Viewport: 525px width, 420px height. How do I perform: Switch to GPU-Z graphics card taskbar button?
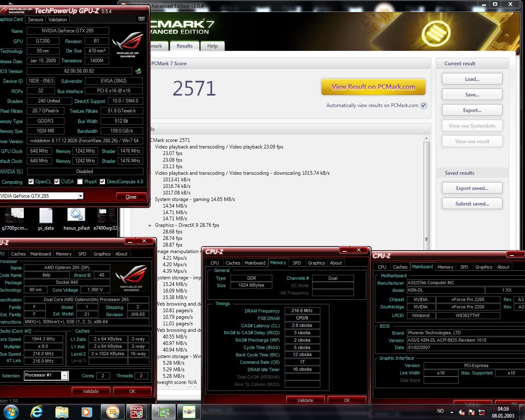pyautogui.click(x=164, y=411)
